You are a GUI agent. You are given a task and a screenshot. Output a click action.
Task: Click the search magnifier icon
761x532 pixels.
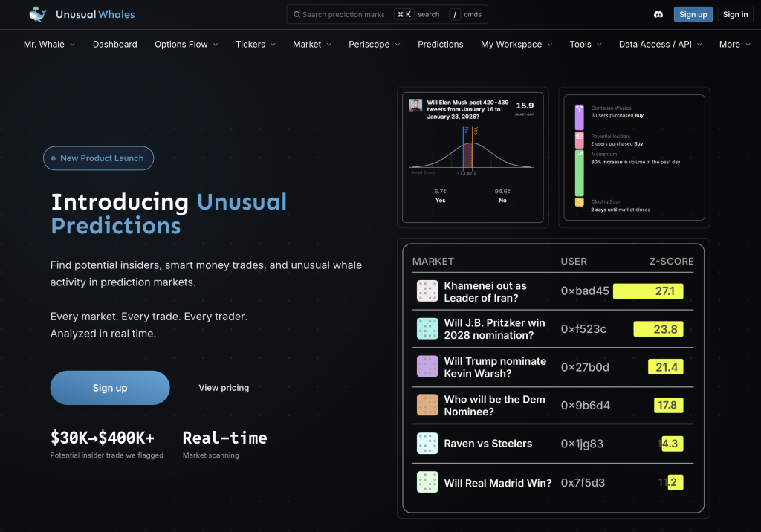point(297,15)
